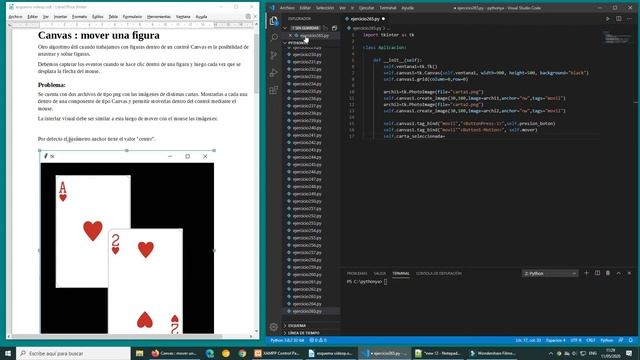The image size is (640, 360).
Task: Open ejercicio230.py in the file tree
Action: 307,54
